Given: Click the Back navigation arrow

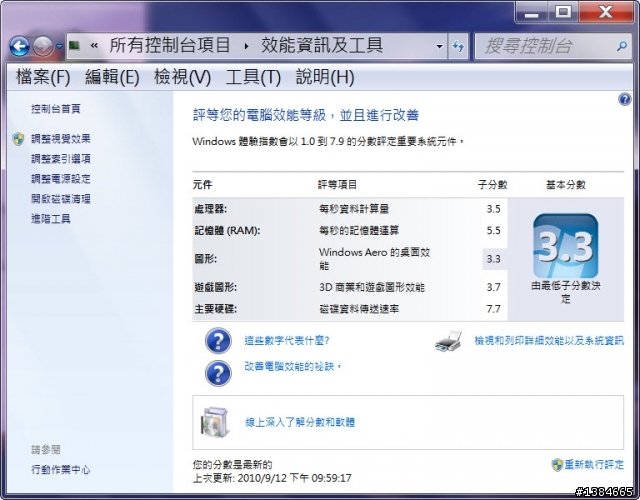Looking at the screenshot, I should point(19,47).
